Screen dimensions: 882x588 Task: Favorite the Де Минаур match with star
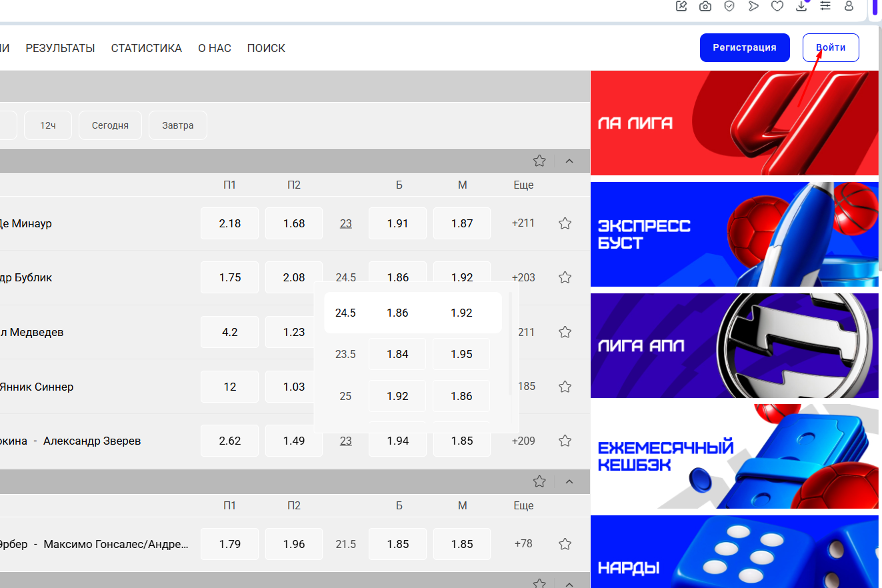coord(565,223)
